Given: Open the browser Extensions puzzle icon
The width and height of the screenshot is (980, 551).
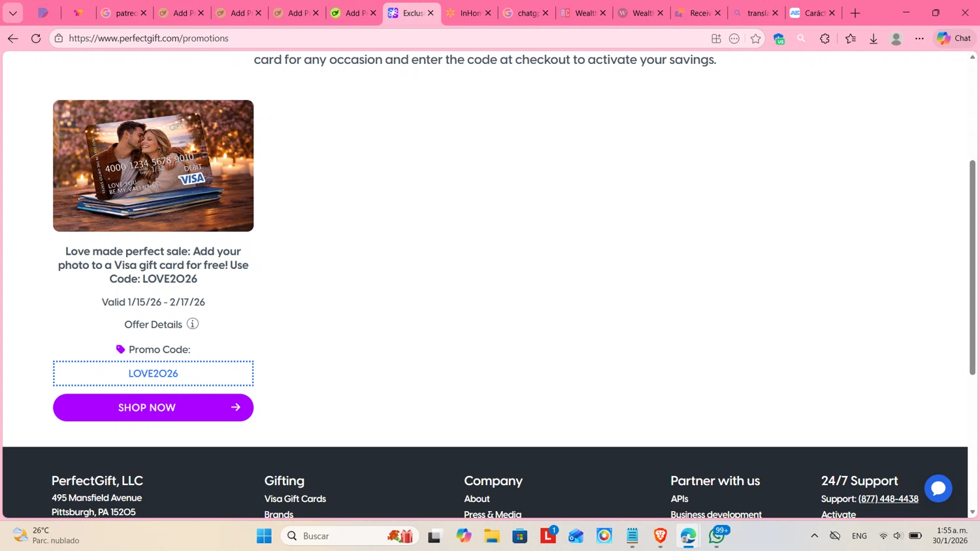Looking at the screenshot, I should pos(825,39).
